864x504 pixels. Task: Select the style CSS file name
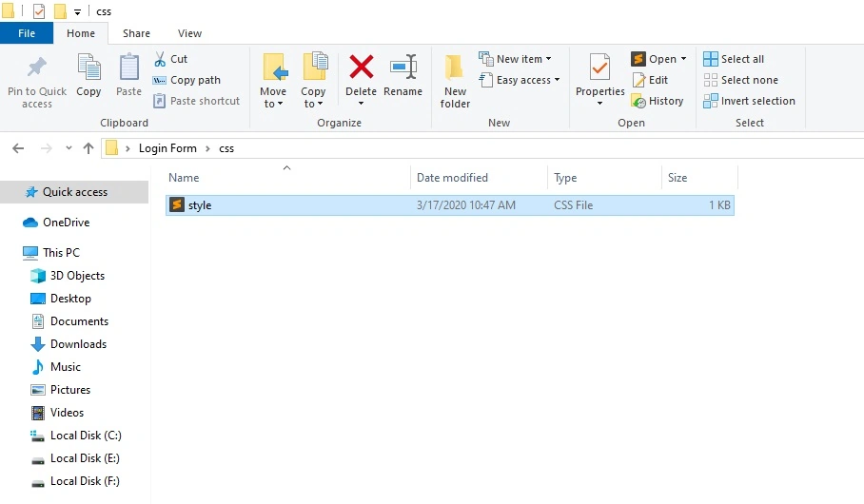tap(200, 205)
